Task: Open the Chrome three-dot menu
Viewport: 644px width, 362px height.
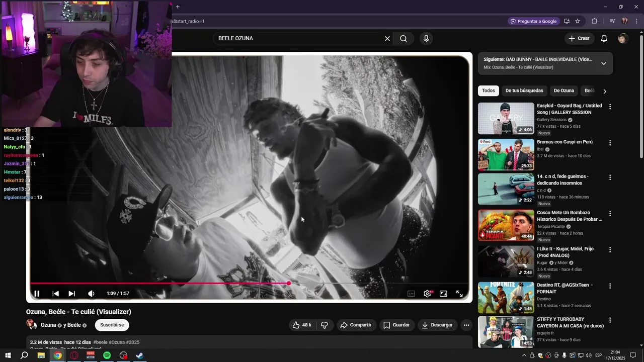Action: (637, 21)
